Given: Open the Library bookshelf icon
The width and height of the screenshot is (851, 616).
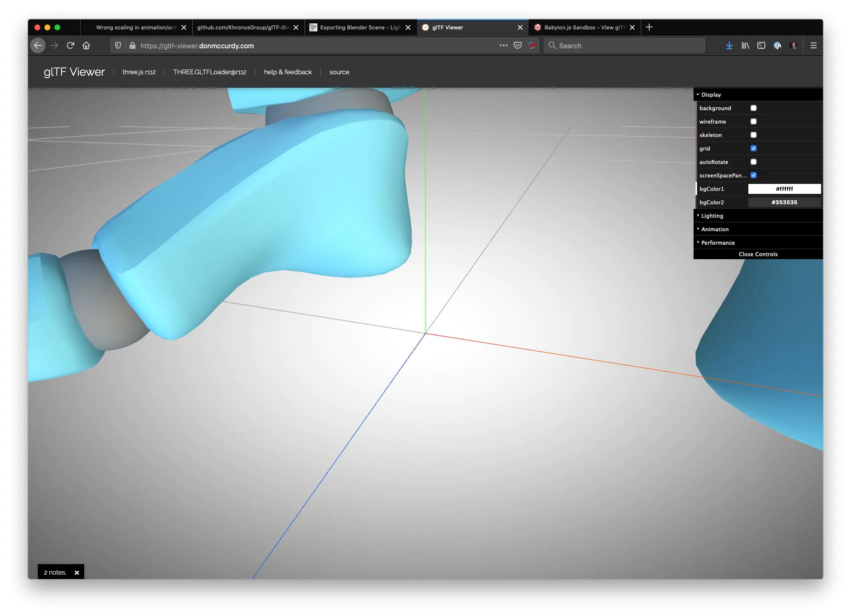Looking at the screenshot, I should [745, 45].
